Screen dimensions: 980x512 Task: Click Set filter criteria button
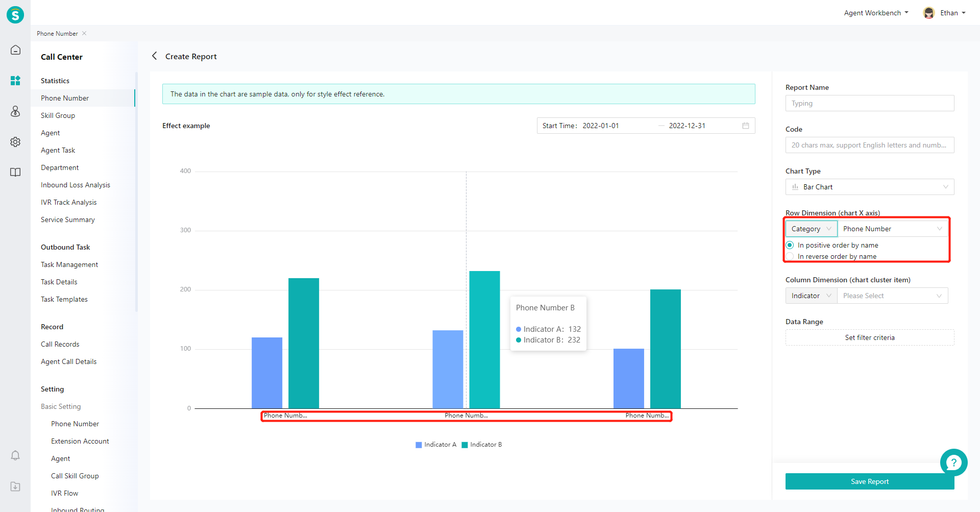point(870,337)
